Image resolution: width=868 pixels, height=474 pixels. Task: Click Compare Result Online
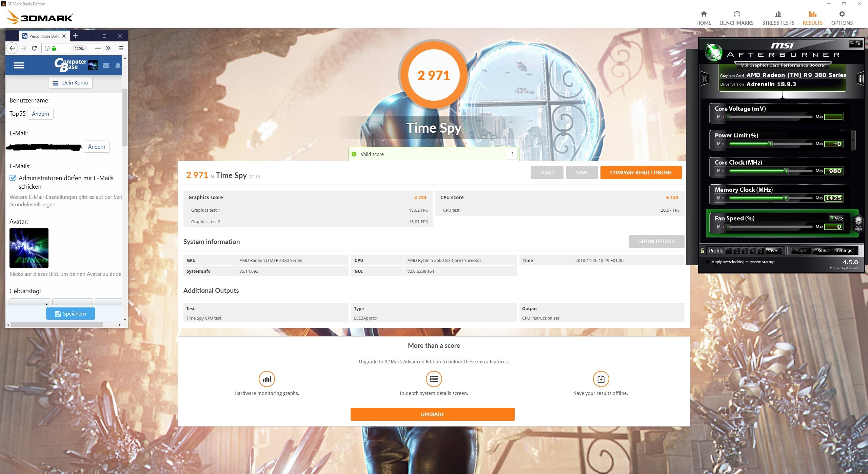[641, 172]
